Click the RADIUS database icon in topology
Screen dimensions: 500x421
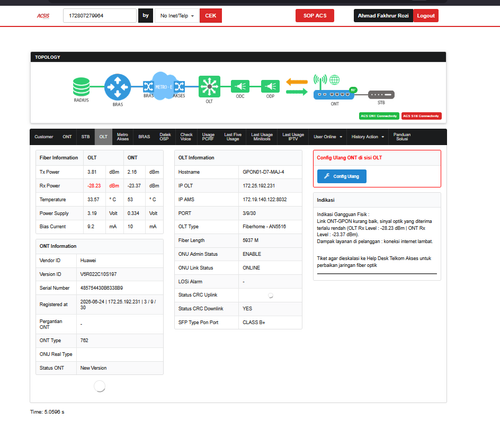(x=81, y=87)
